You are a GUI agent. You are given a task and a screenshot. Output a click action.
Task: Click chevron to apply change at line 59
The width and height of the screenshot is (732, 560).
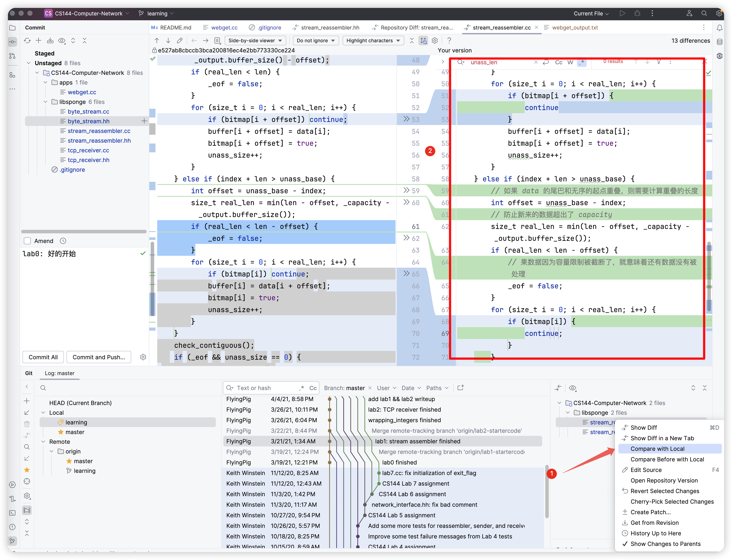(x=406, y=190)
